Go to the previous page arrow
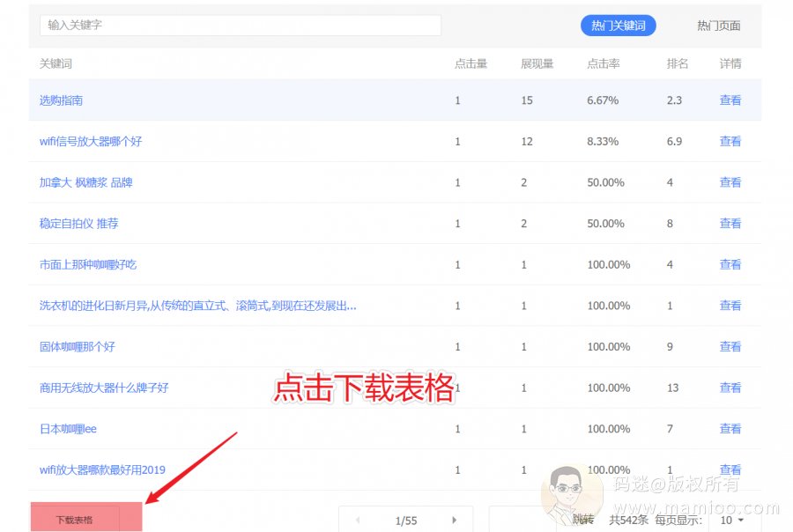Screen dimensions: 793x532 (x=358, y=520)
